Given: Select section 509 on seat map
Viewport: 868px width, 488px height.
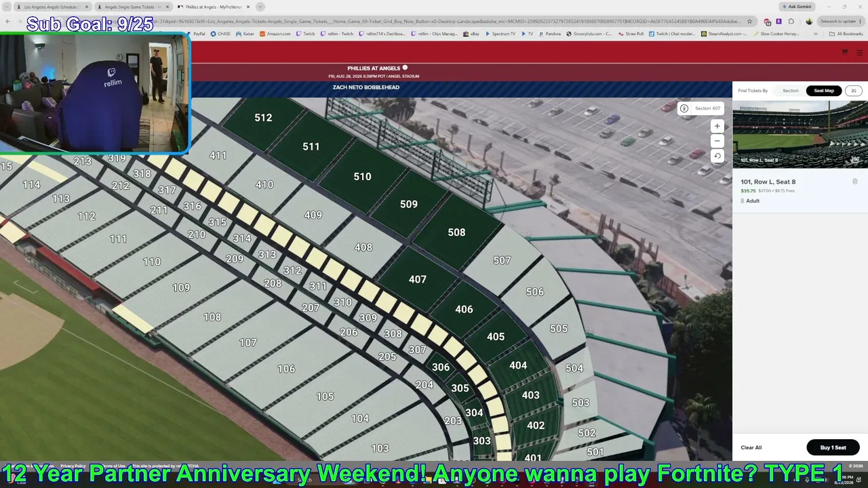Looking at the screenshot, I should tap(408, 204).
